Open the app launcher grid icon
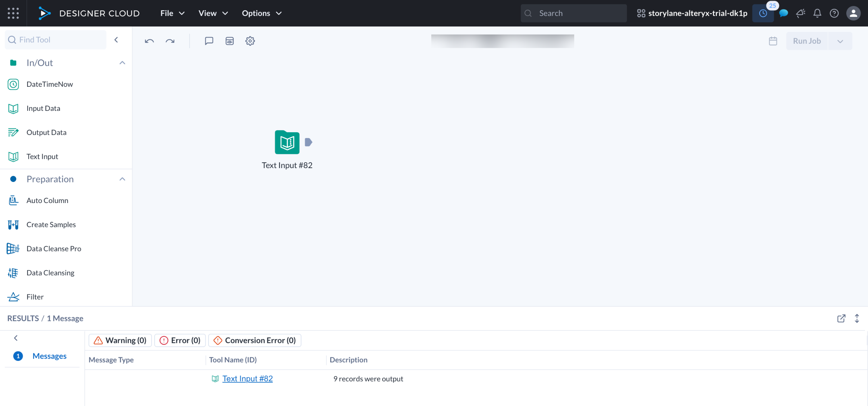Viewport: 868px width, 406px height. coord(13,13)
